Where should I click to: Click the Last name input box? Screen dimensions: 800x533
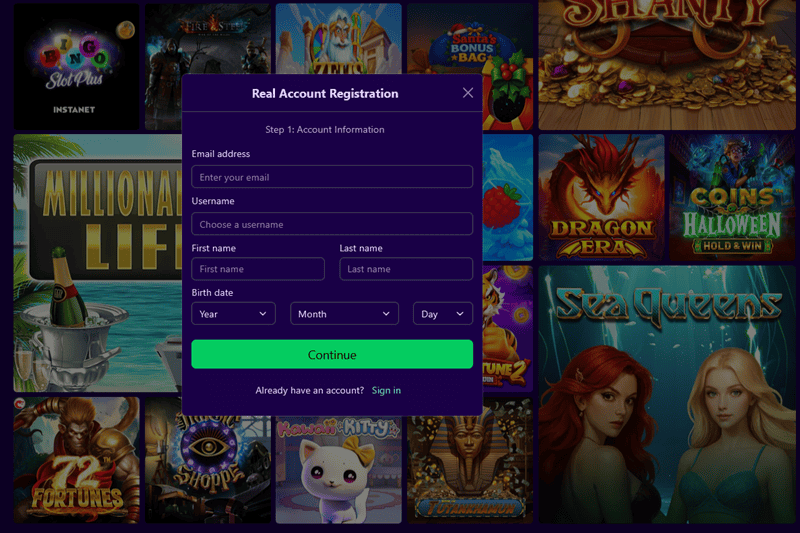(406, 269)
